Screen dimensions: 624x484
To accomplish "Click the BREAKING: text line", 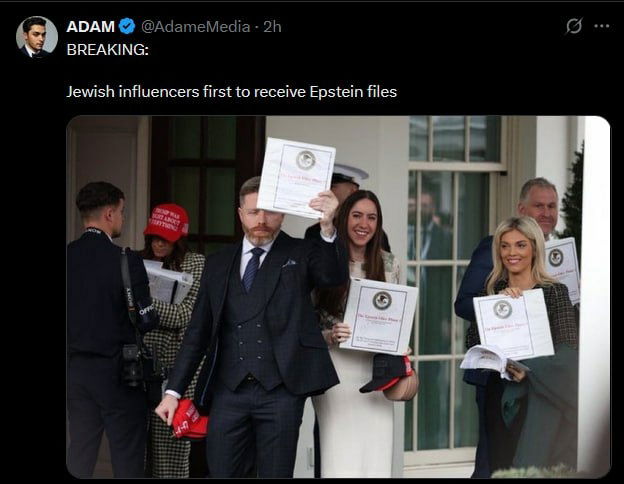I will pyautogui.click(x=107, y=49).
